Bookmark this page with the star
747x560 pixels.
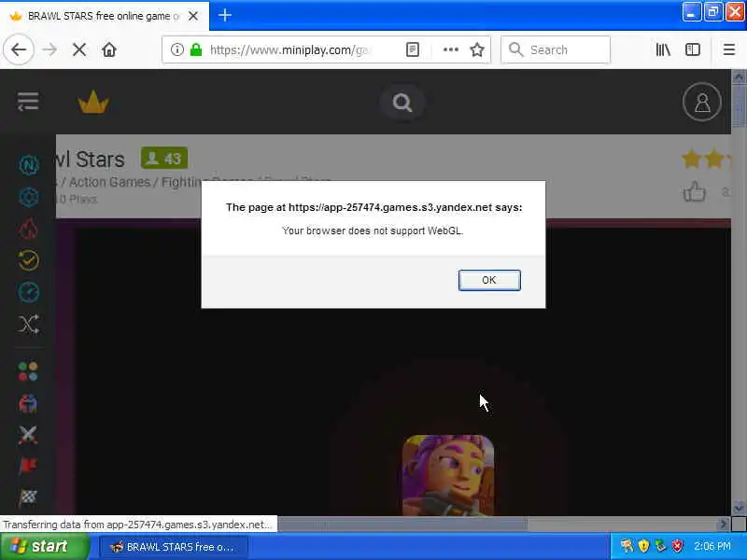click(477, 49)
